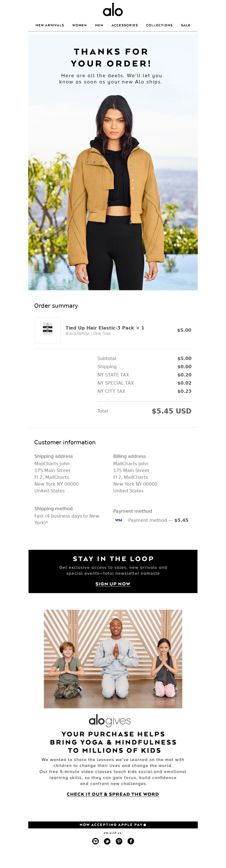Select the Men navigation link
The width and height of the screenshot is (226, 868).
[x=99, y=25]
